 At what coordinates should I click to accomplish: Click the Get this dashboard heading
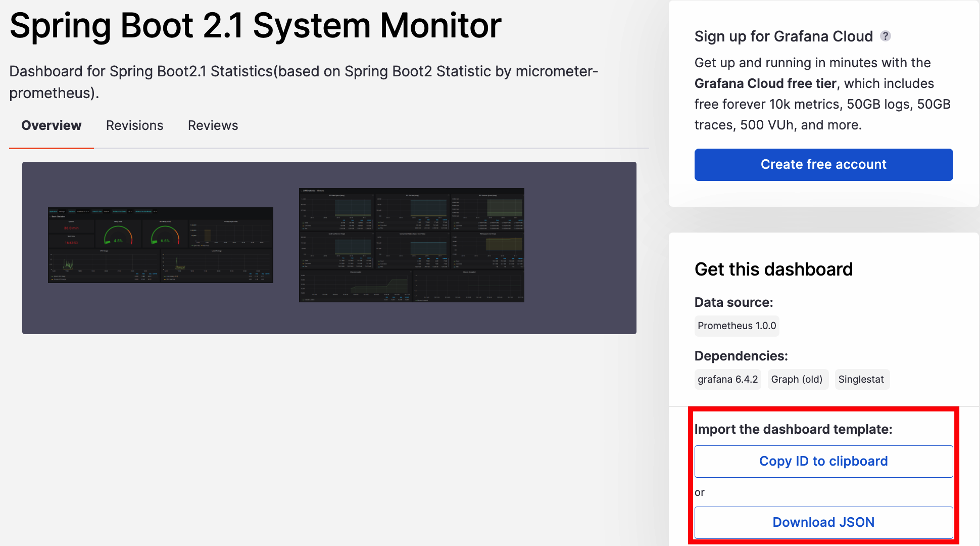tap(773, 269)
